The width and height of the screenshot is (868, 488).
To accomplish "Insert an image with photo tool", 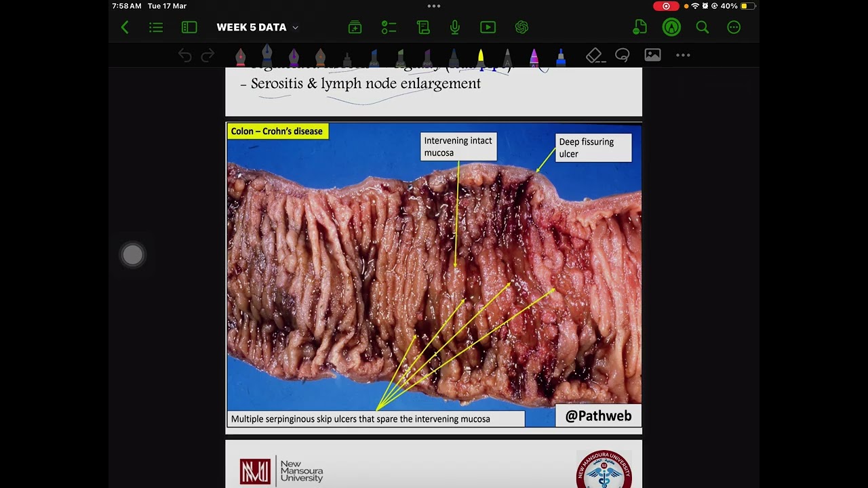I will [x=652, y=56].
